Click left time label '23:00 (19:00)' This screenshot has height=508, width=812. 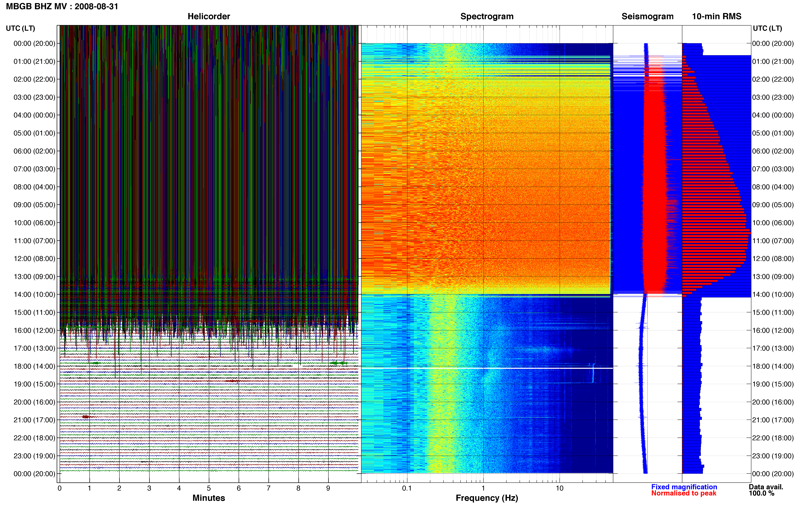tap(34, 456)
